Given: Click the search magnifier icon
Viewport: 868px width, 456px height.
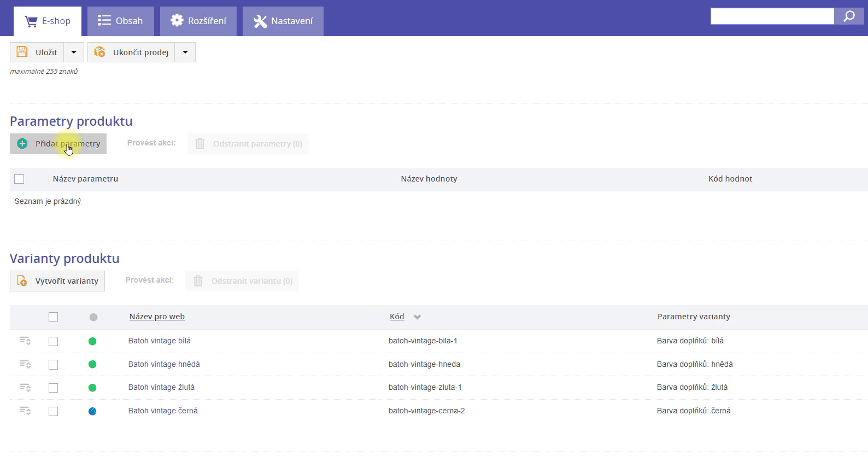Looking at the screenshot, I should (849, 16).
